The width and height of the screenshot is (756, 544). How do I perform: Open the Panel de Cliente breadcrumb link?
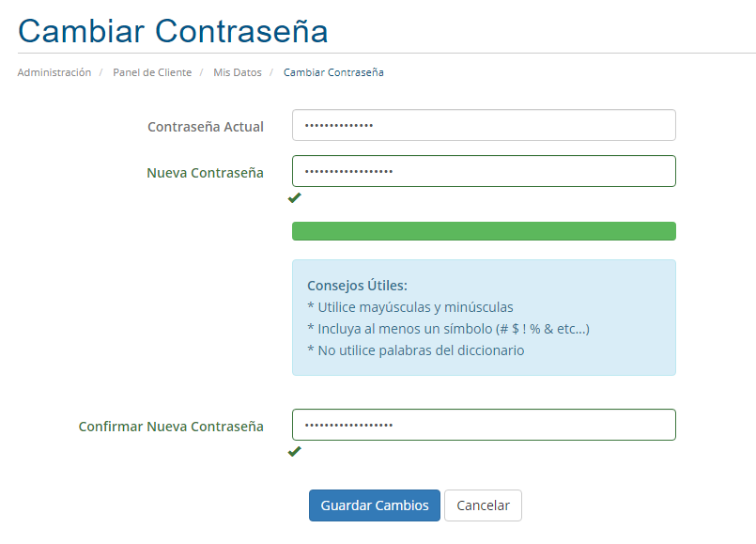(152, 72)
